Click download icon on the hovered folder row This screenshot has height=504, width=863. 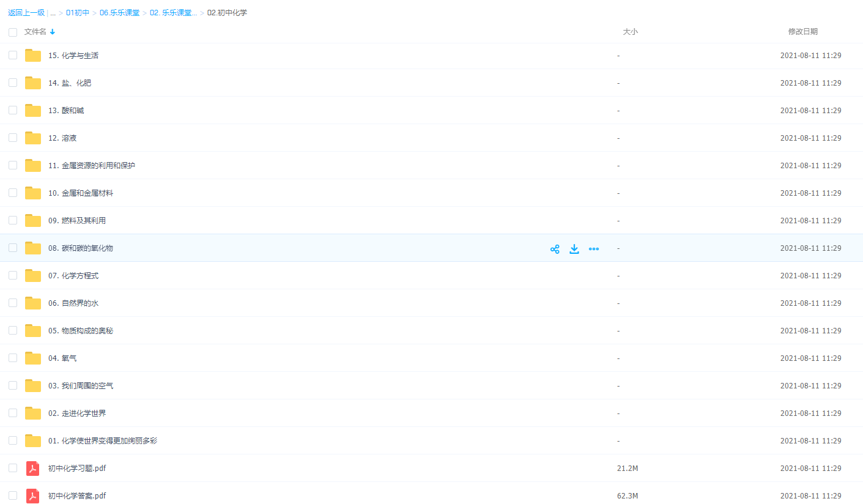click(x=574, y=249)
